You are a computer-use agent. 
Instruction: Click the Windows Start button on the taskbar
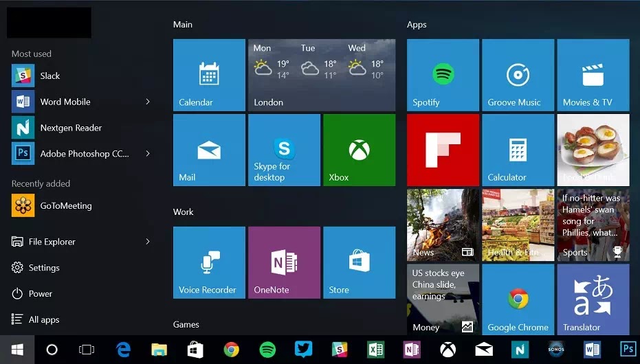coord(17,350)
